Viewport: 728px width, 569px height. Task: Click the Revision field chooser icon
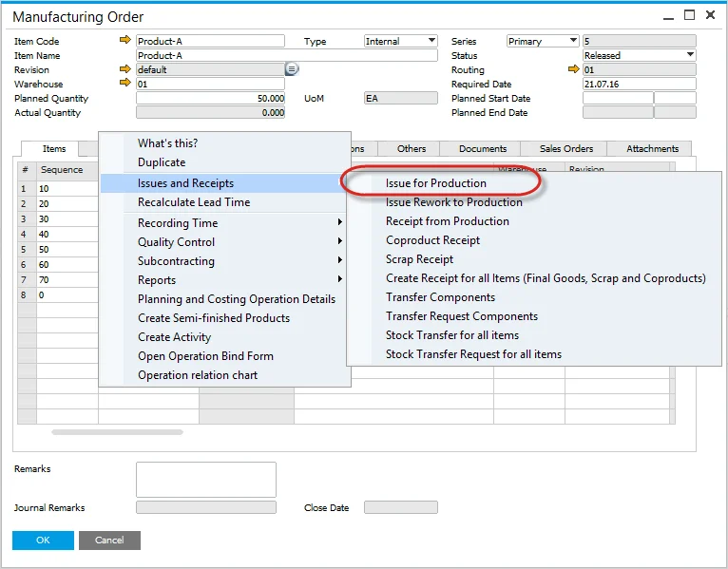[292, 69]
